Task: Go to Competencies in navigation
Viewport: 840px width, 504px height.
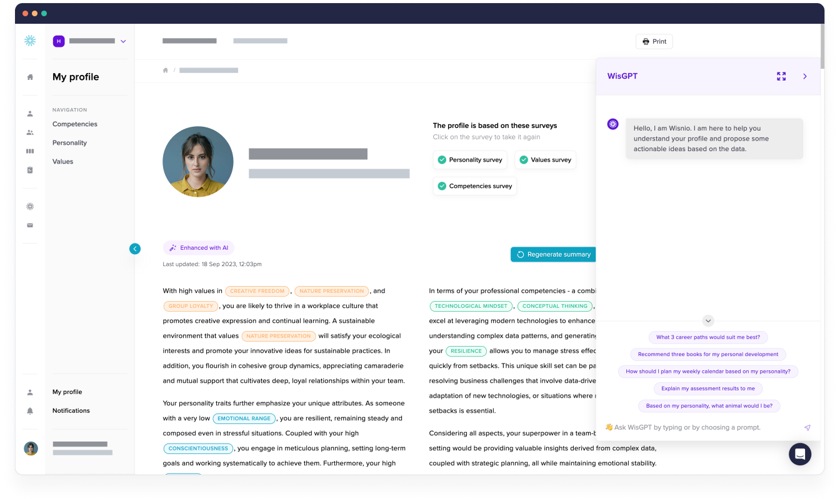Action: click(x=75, y=124)
